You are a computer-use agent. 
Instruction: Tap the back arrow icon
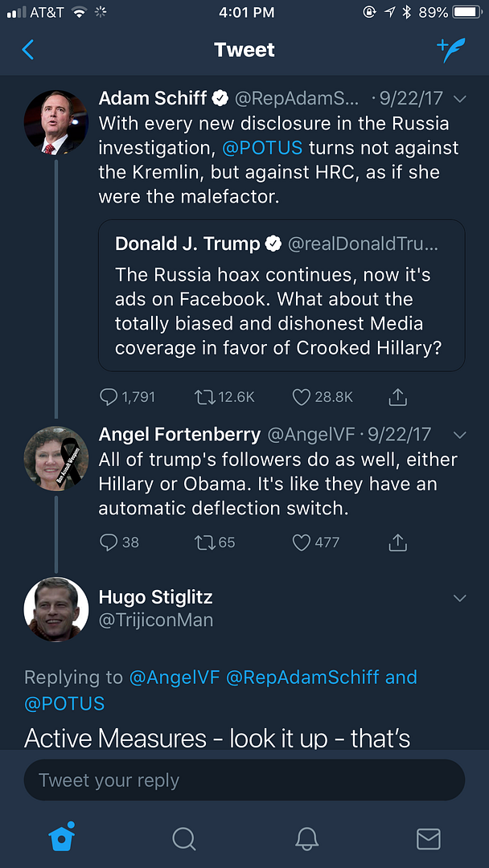tap(28, 50)
